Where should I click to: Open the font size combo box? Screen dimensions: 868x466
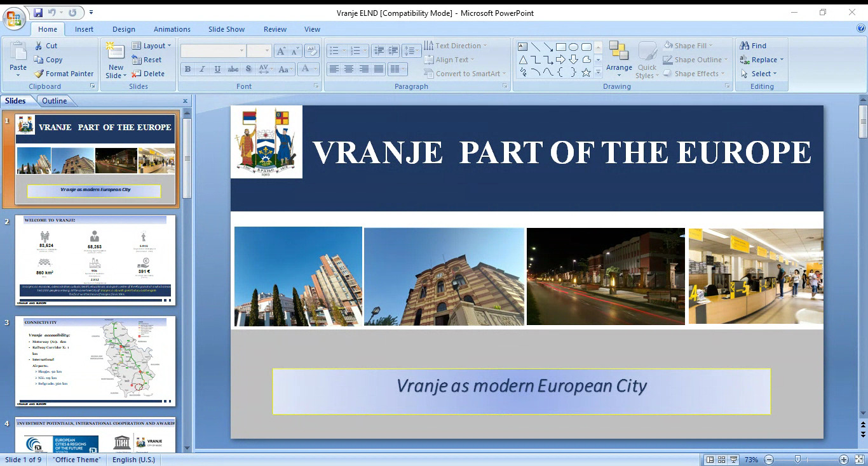point(259,51)
